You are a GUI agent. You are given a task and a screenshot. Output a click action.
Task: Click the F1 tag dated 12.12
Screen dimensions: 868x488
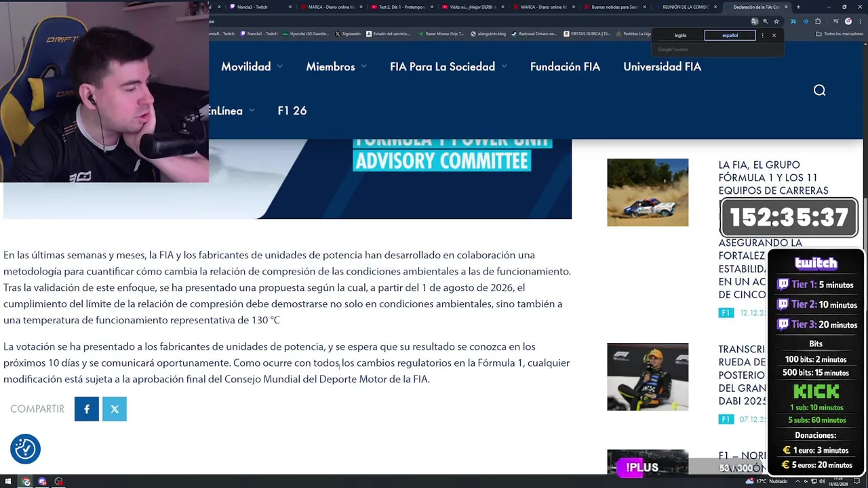click(x=726, y=312)
